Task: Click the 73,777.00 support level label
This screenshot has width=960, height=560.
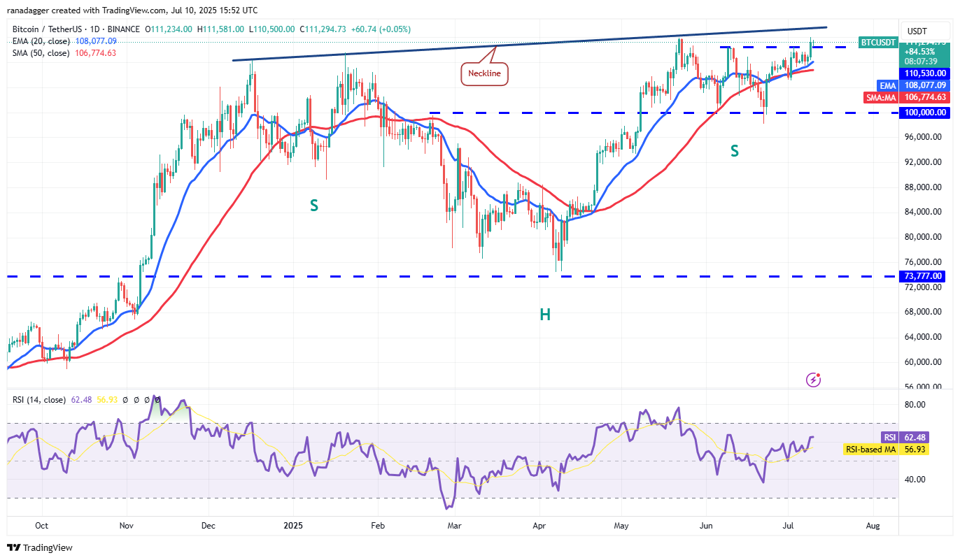Action: pyautogui.click(x=924, y=276)
